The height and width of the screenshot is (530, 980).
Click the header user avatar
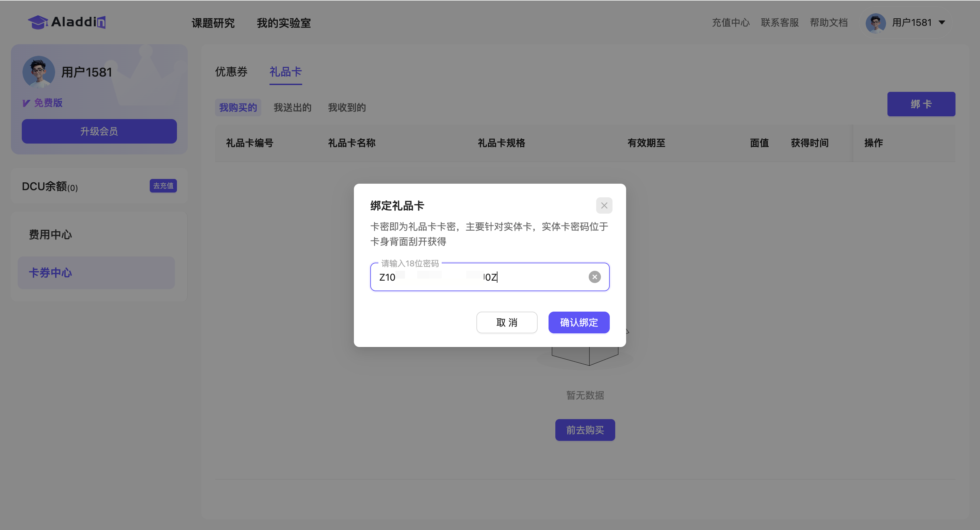876,23
